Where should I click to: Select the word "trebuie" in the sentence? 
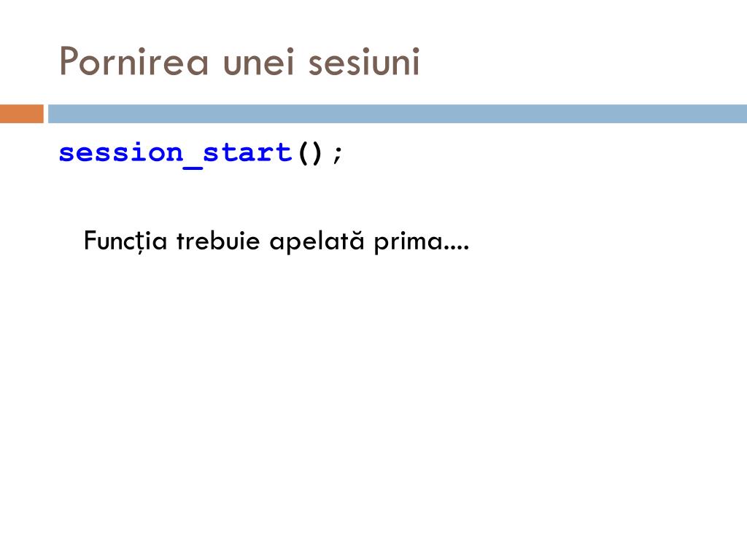(218, 241)
